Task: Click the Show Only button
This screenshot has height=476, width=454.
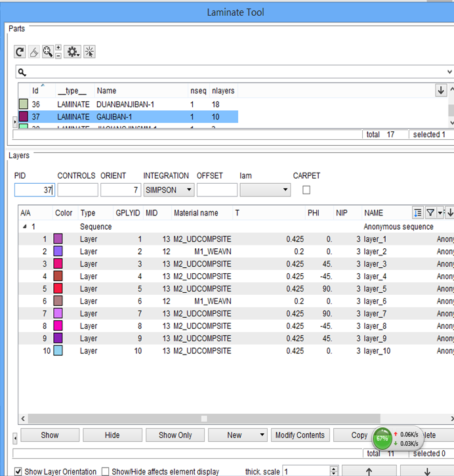Action: [x=175, y=435]
